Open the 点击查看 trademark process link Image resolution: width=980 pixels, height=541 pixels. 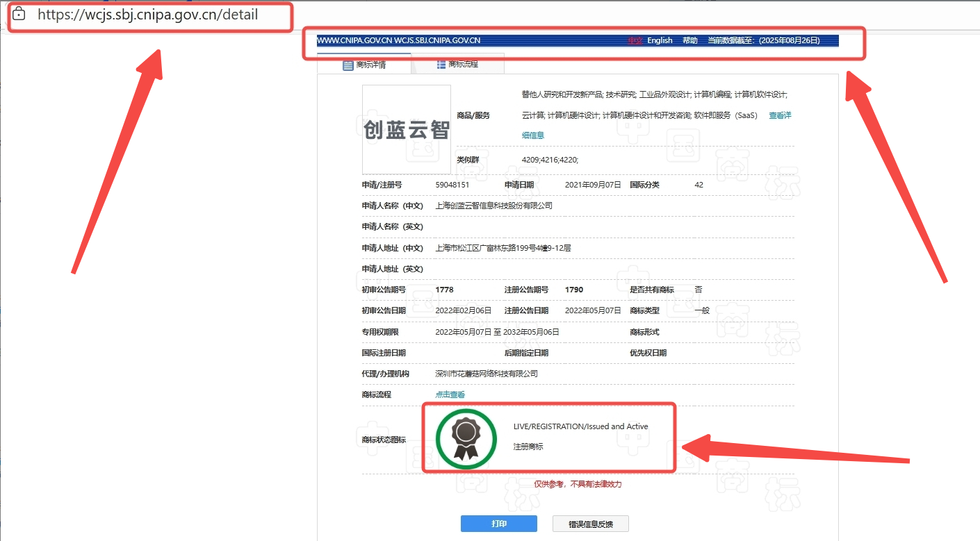pos(450,394)
